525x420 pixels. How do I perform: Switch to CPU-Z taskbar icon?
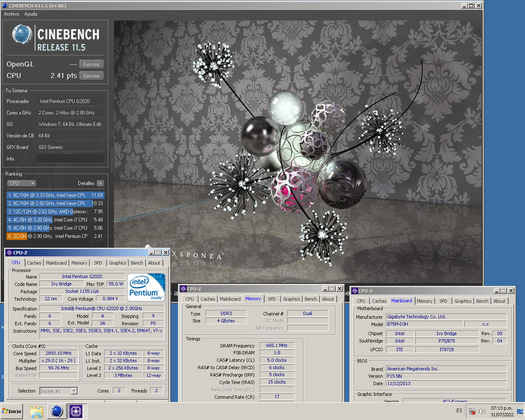(76, 411)
